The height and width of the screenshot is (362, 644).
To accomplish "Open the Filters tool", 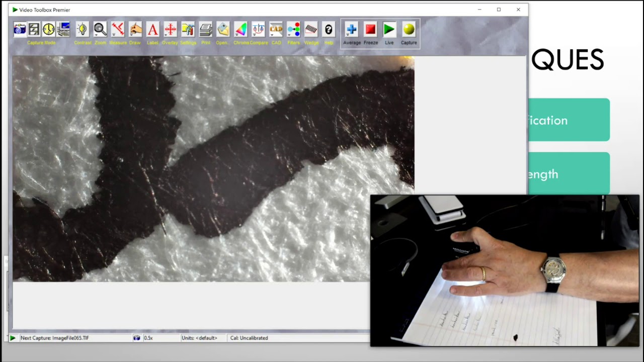I will (x=293, y=30).
